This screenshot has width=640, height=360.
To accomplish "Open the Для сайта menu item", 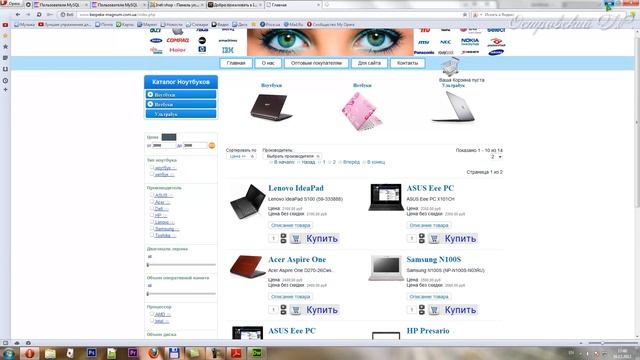I will 369,63.
